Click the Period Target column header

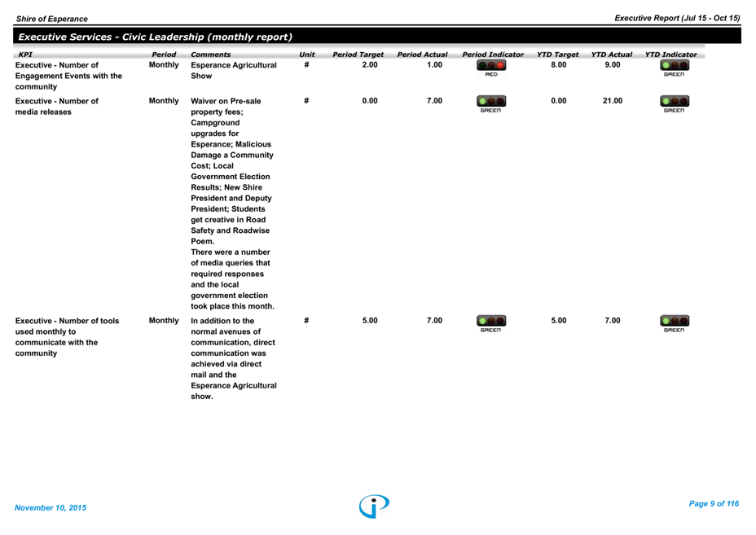358,55
